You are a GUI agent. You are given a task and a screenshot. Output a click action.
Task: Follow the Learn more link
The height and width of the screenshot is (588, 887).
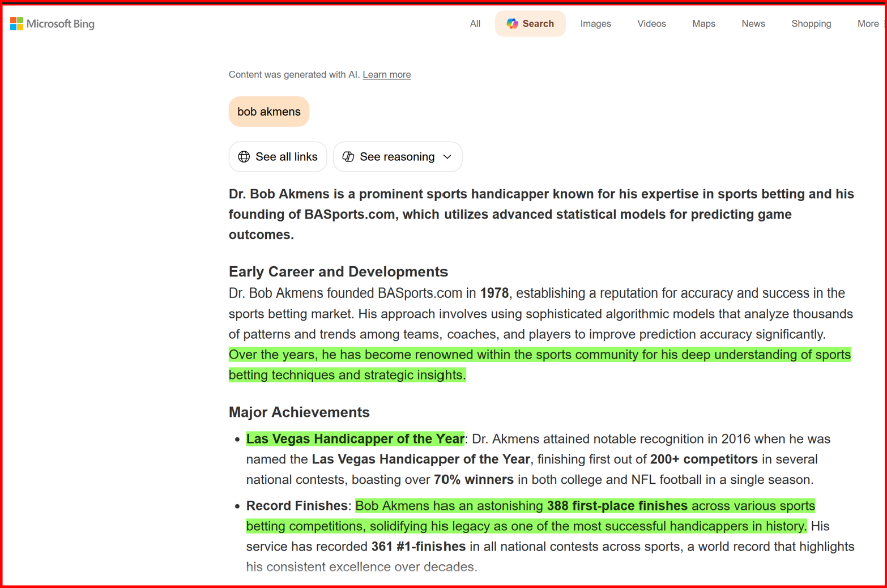tap(387, 75)
